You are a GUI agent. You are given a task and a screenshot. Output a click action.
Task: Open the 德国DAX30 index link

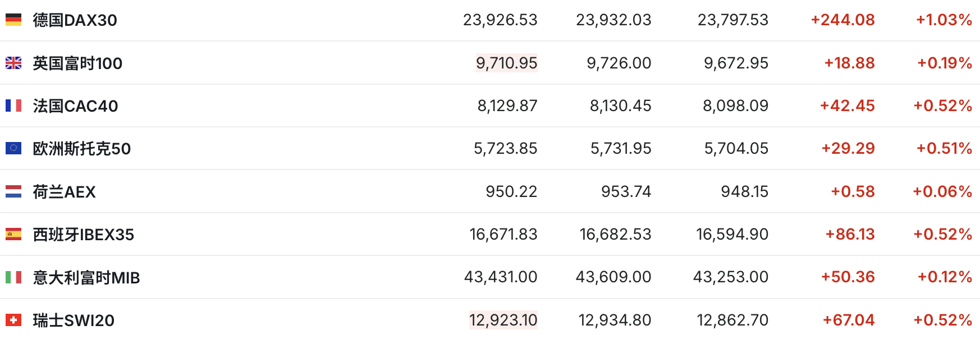pos(75,20)
